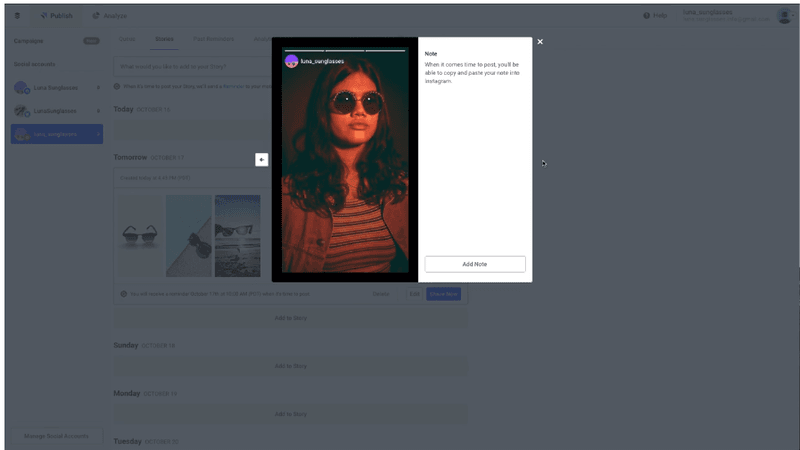This screenshot has width=800, height=450.
Task: Close the story preview with the X
Action: click(540, 42)
